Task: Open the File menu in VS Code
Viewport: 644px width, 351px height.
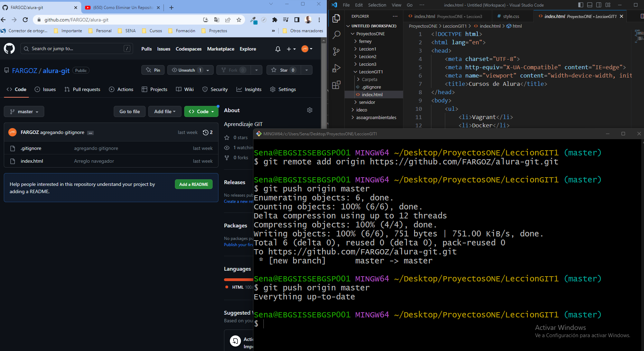Action: [346, 5]
